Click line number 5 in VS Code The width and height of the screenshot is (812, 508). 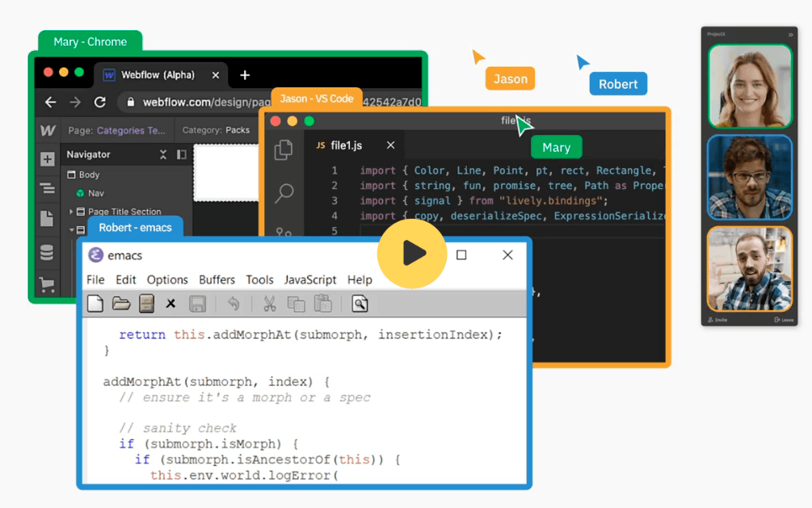tap(334, 230)
